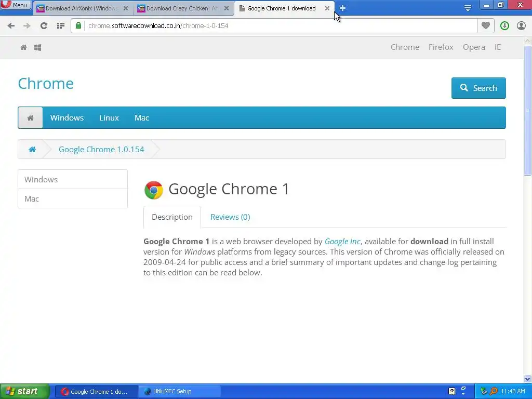Click the scrollbar up arrow

(528, 41)
